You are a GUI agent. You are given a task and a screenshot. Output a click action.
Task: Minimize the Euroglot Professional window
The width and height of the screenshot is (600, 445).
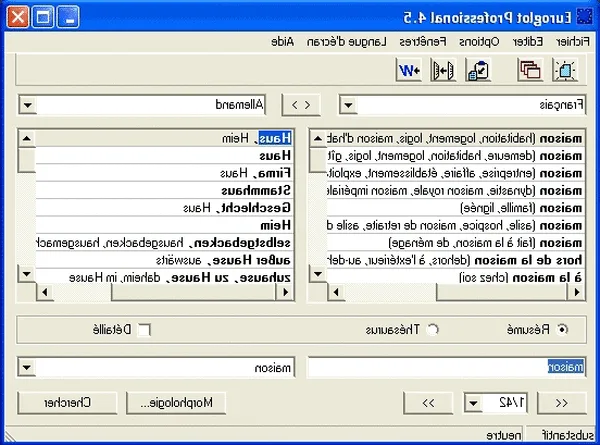pyautogui.click(x=68, y=17)
